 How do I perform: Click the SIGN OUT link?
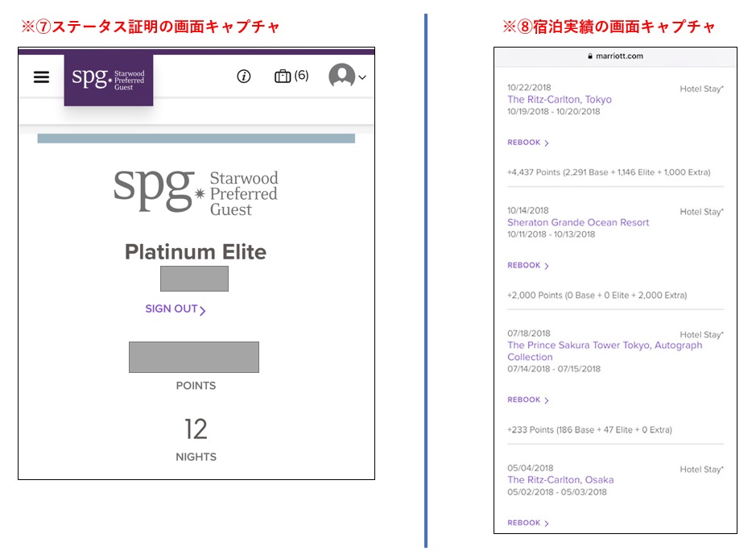pyautogui.click(x=176, y=309)
